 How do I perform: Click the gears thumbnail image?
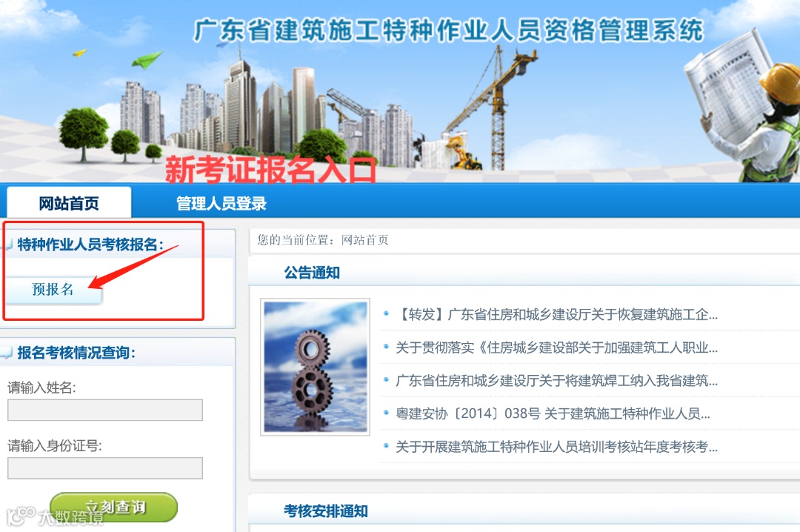[x=316, y=367]
